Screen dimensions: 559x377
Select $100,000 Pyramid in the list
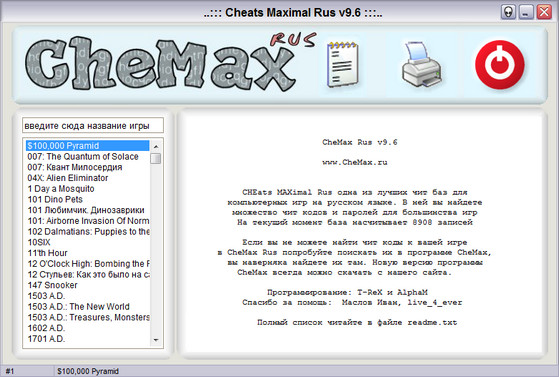(87, 146)
